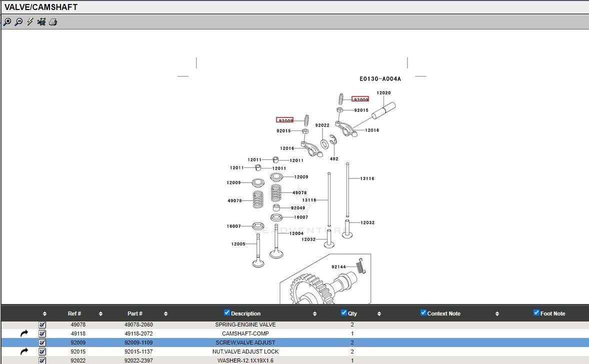
Task: Toggle the Foot Note column checkbox
Action: pyautogui.click(x=536, y=313)
